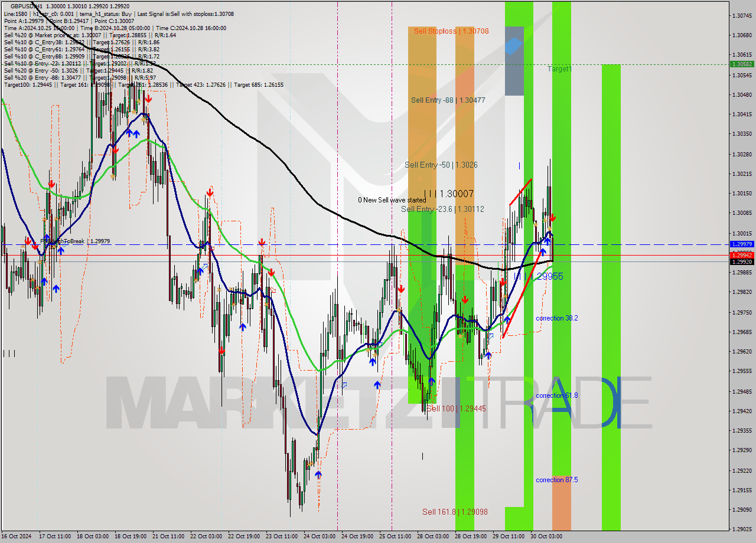756x543 pixels.
Task: Click the green 1.30582 price tag
Action: click(741, 64)
